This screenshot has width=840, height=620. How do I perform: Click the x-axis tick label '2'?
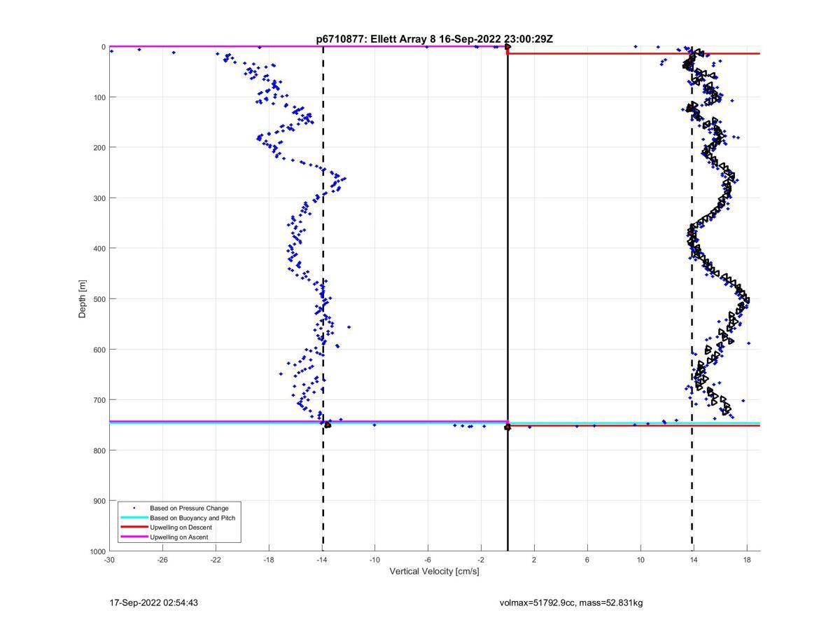point(534,560)
